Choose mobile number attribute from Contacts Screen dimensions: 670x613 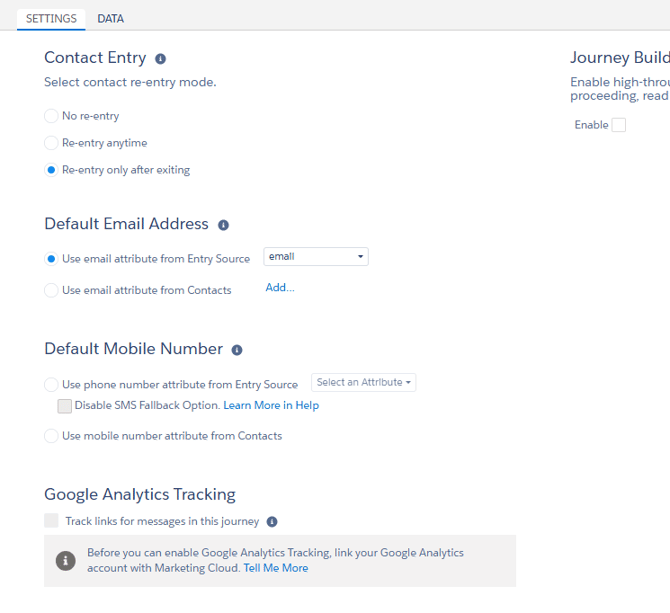click(52, 436)
